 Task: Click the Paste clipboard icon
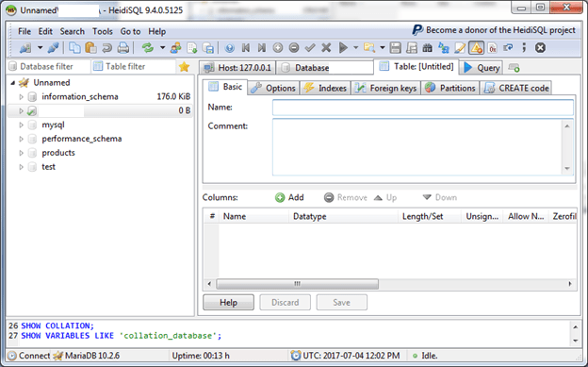[x=90, y=48]
